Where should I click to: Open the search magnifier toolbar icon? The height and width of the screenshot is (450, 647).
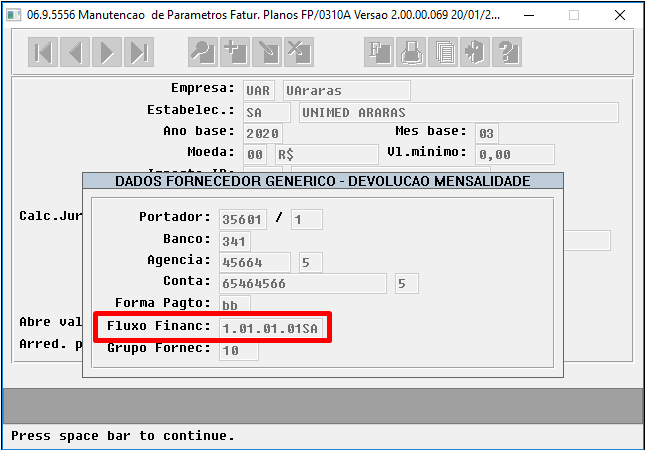coord(203,52)
